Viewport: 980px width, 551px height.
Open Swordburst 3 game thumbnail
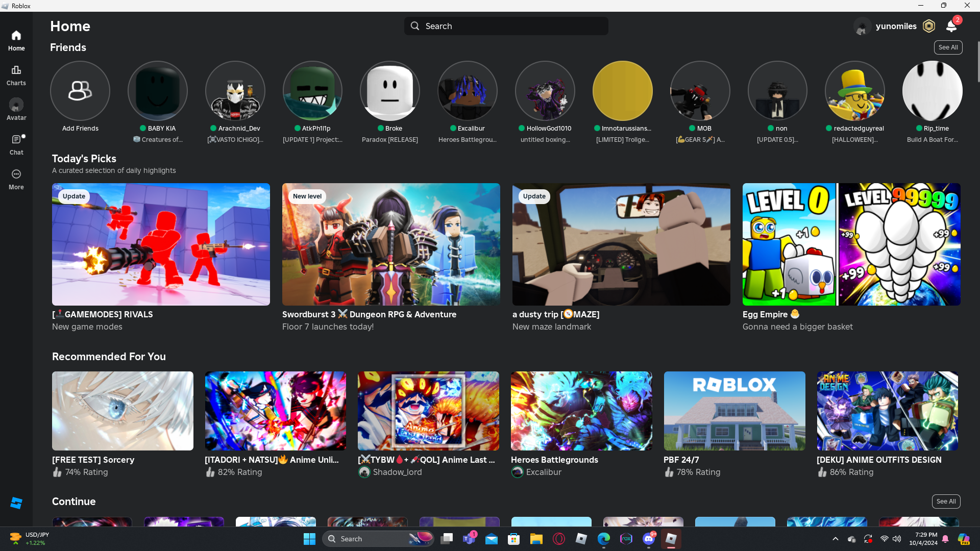(391, 244)
